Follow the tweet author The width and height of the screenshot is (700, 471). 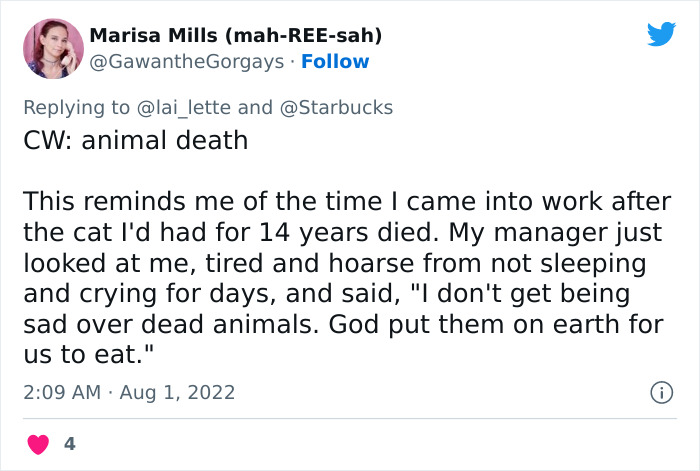coord(336,61)
